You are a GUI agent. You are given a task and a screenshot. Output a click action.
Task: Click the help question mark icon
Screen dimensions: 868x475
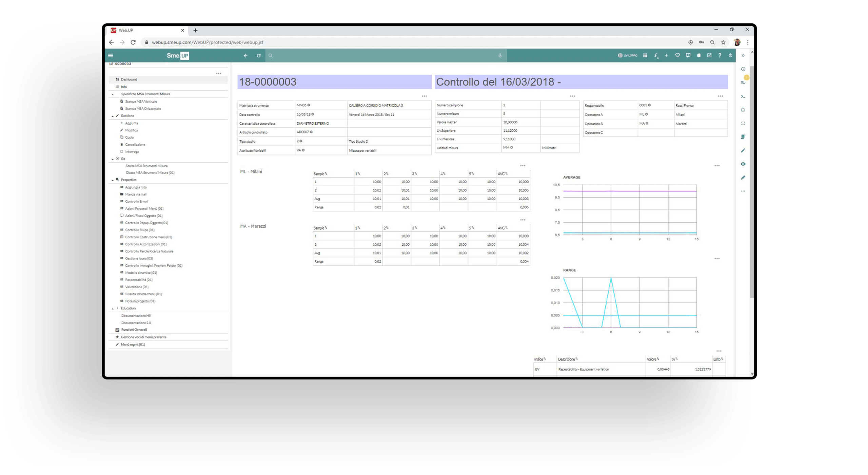(x=719, y=56)
